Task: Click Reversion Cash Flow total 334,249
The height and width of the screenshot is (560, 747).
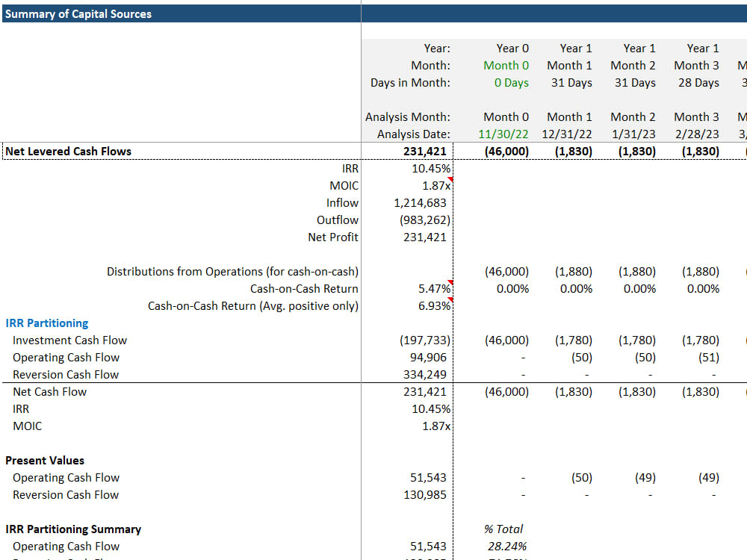Action: tap(424, 374)
